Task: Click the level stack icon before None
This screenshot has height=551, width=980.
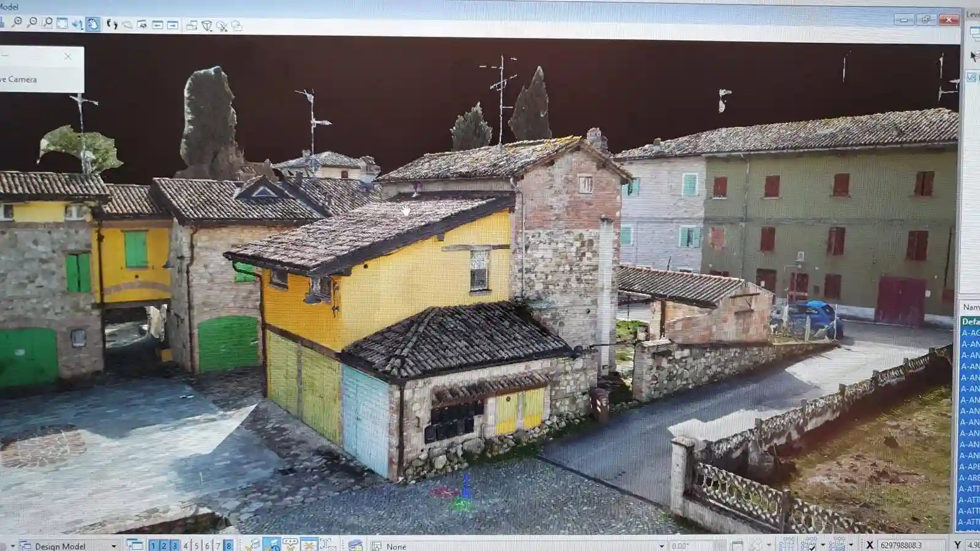Action: (x=355, y=545)
